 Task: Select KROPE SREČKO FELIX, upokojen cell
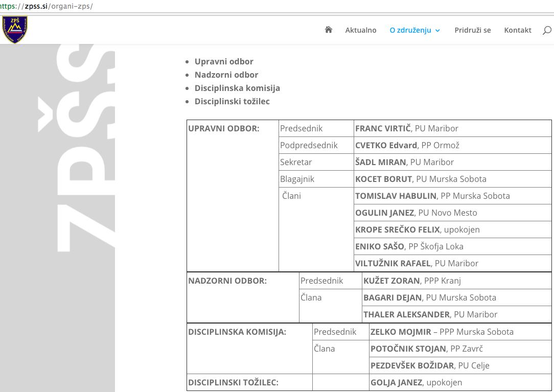(453, 229)
